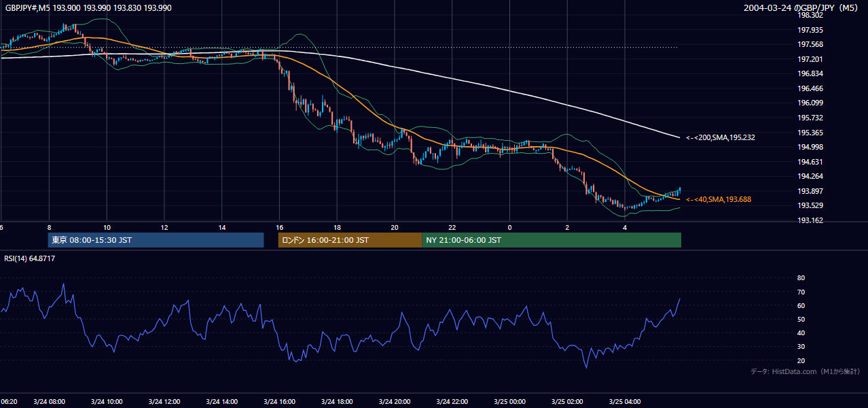Click hour label 12 under price chart
This screenshot has width=868, height=408.
click(164, 227)
